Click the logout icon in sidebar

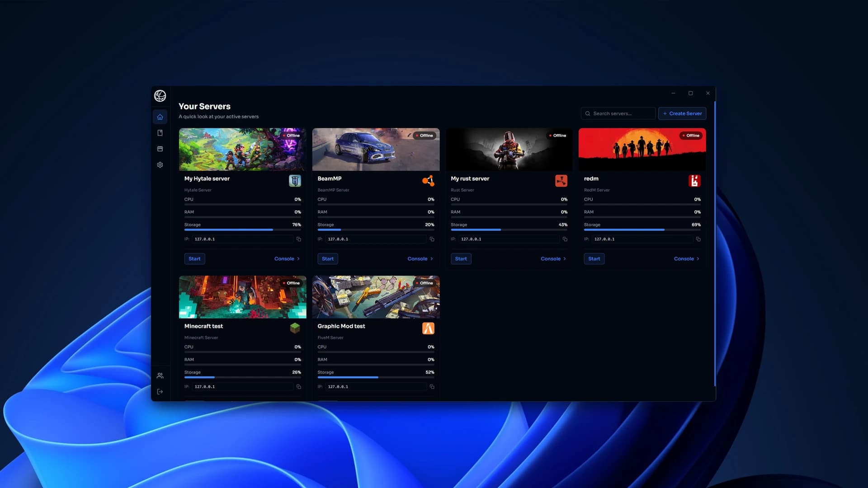pyautogui.click(x=160, y=392)
